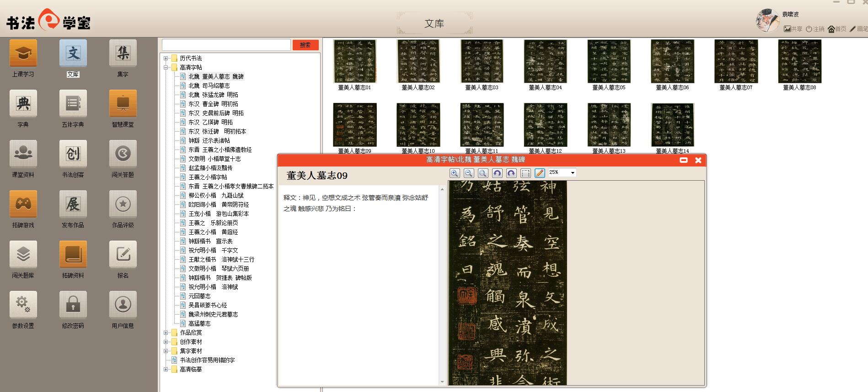
Task: Select 东汉 曹全碑 明初拓
Action: pos(213,104)
